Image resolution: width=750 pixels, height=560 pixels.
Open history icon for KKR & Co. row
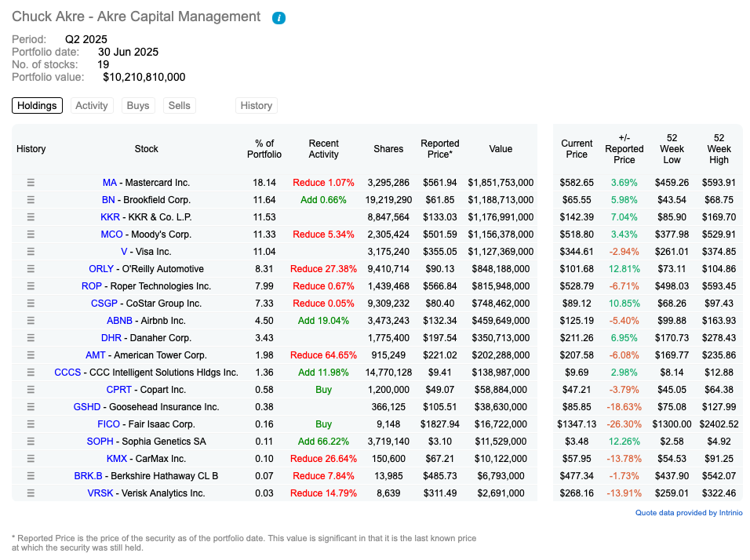[x=31, y=217]
